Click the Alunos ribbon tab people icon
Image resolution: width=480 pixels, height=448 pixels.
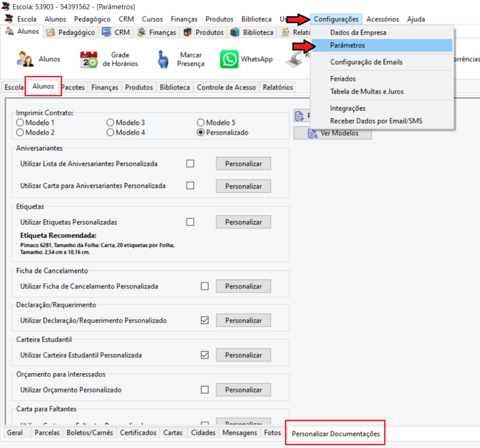point(10,31)
